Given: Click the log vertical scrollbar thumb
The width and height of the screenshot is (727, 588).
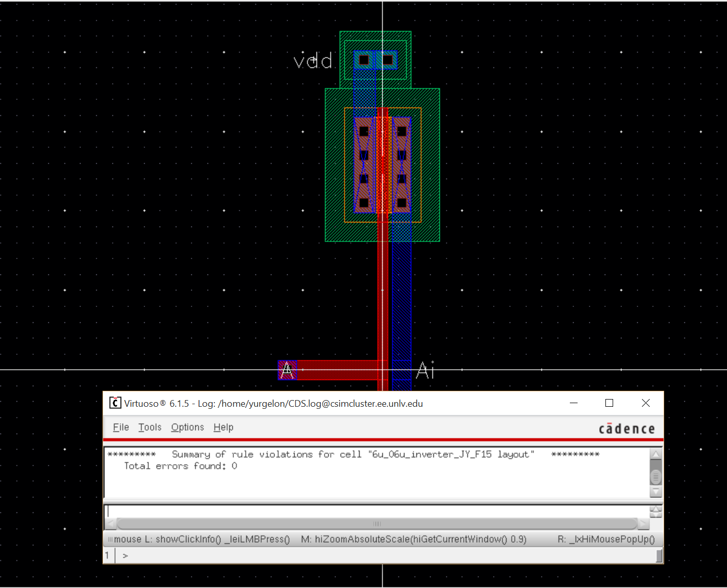Looking at the screenshot, I should click(x=655, y=477).
